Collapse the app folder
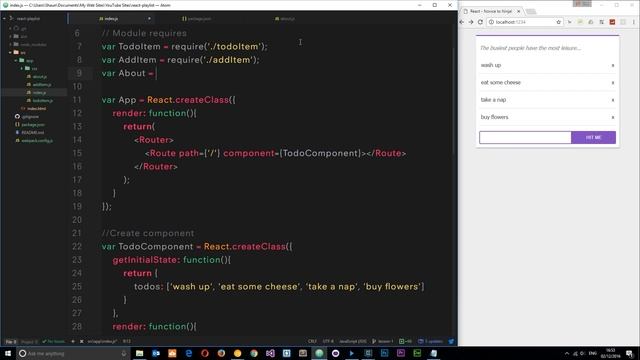The width and height of the screenshot is (640, 360). point(16,60)
